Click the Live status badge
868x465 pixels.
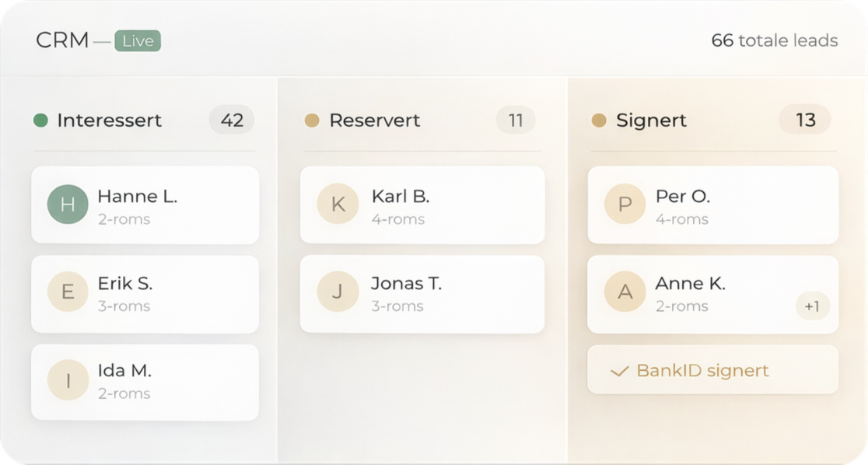click(138, 40)
